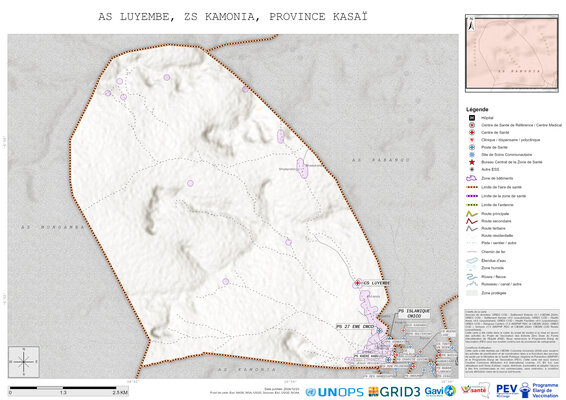This screenshot has width=566, height=400.
Task: Click the Hôpital legend icon
Action: [x=471, y=118]
